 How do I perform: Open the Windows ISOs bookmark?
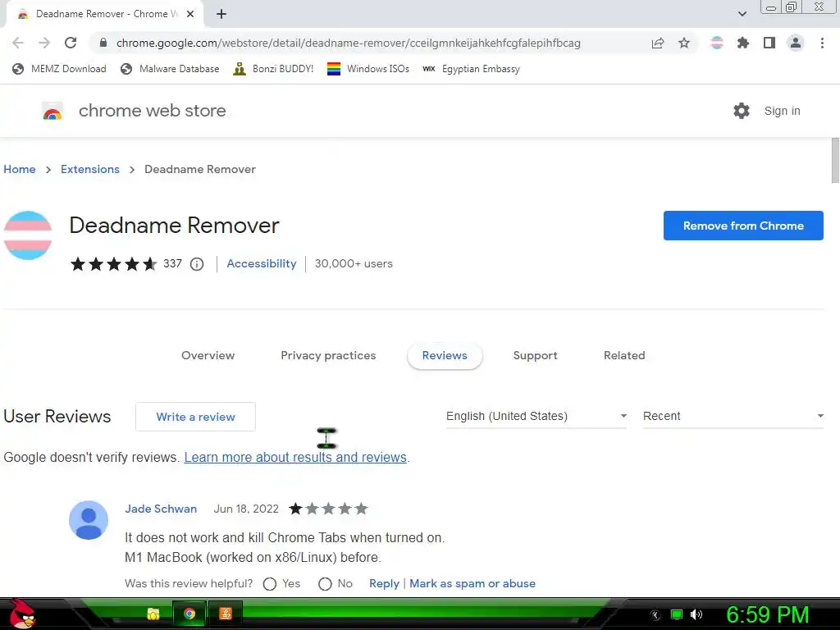point(368,69)
